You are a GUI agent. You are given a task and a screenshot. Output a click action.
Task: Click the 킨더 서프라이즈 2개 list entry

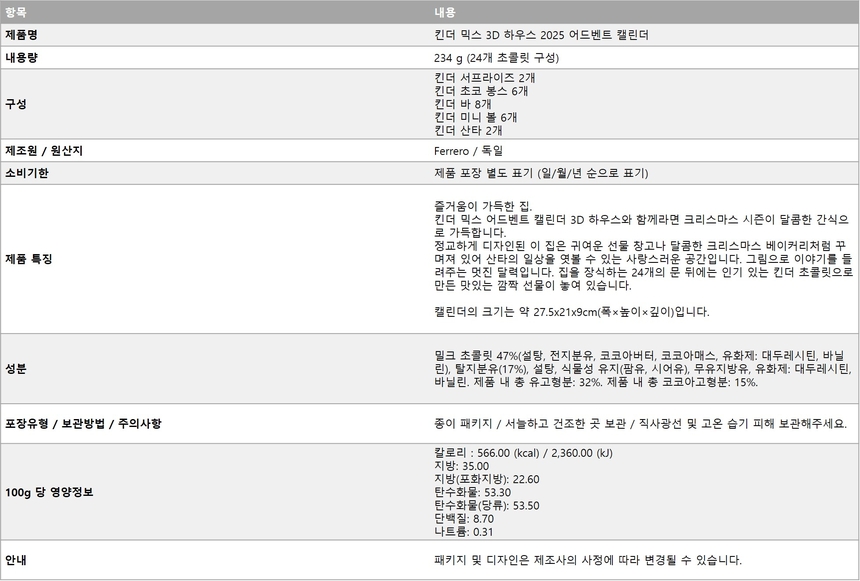click(x=485, y=79)
